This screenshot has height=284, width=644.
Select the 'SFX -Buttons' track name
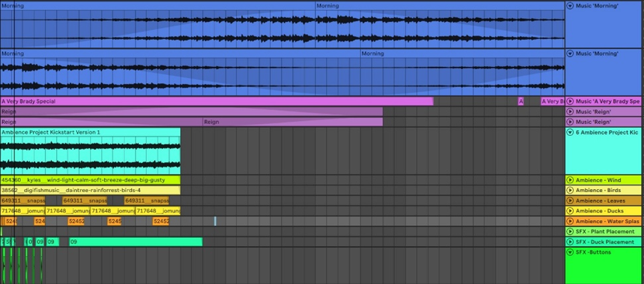point(593,253)
